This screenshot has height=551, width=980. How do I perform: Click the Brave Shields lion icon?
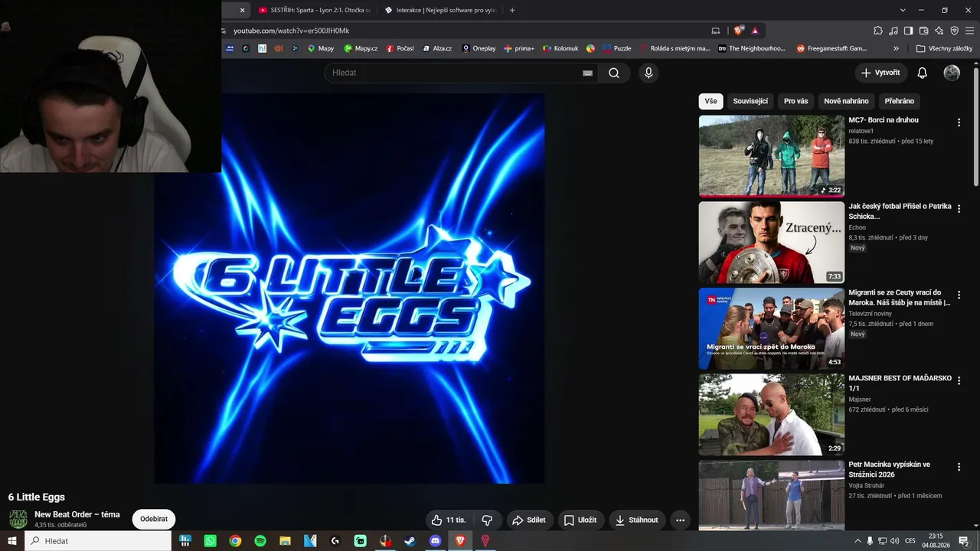738,31
